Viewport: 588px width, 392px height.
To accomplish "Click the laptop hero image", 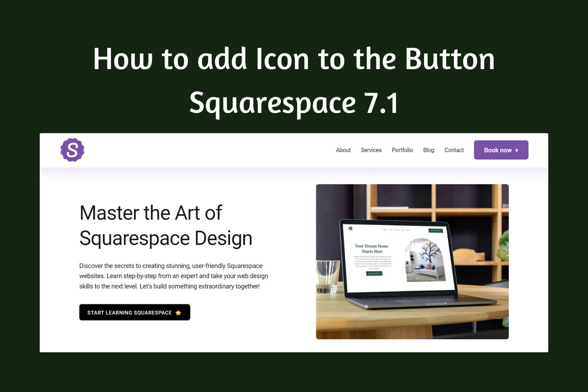I will click(x=412, y=261).
